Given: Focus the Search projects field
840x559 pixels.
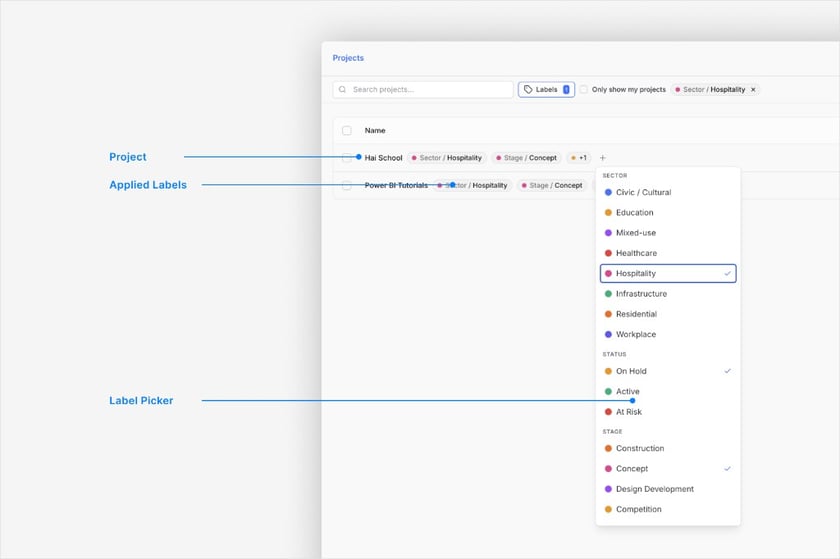Looking at the screenshot, I should [423, 90].
